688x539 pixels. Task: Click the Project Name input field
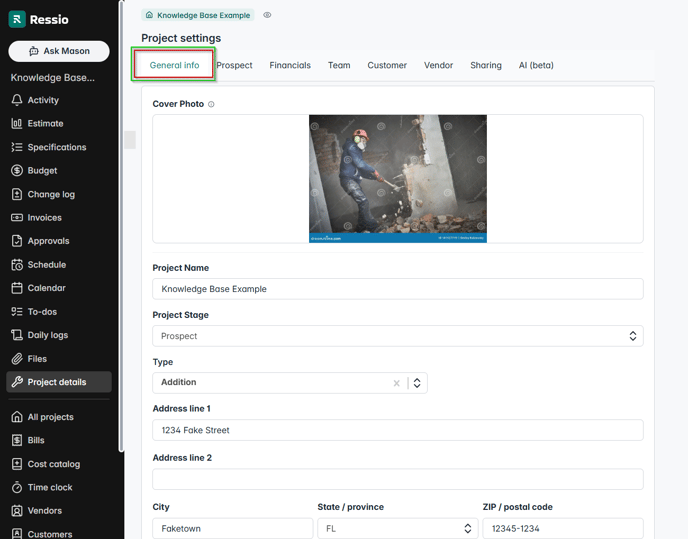[397, 289]
